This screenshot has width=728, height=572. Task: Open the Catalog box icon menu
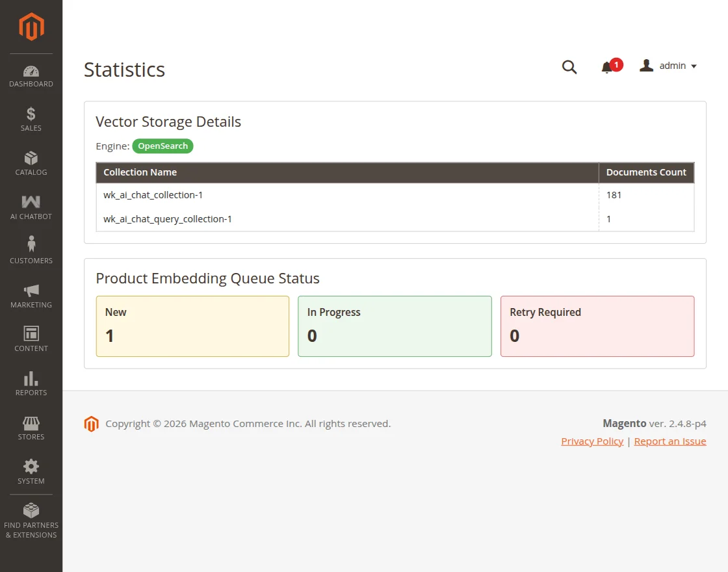[x=31, y=159]
